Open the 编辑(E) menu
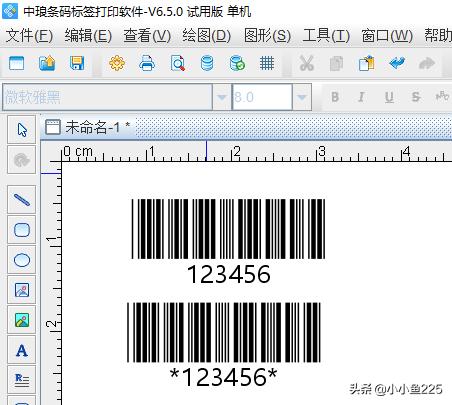Viewport: 452px width, 405px height. point(88,35)
